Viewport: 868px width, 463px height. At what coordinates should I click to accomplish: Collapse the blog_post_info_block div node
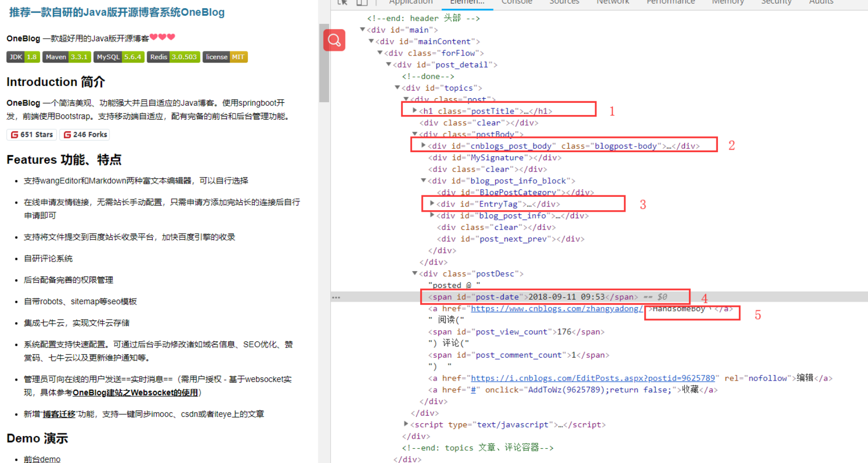[x=423, y=180]
